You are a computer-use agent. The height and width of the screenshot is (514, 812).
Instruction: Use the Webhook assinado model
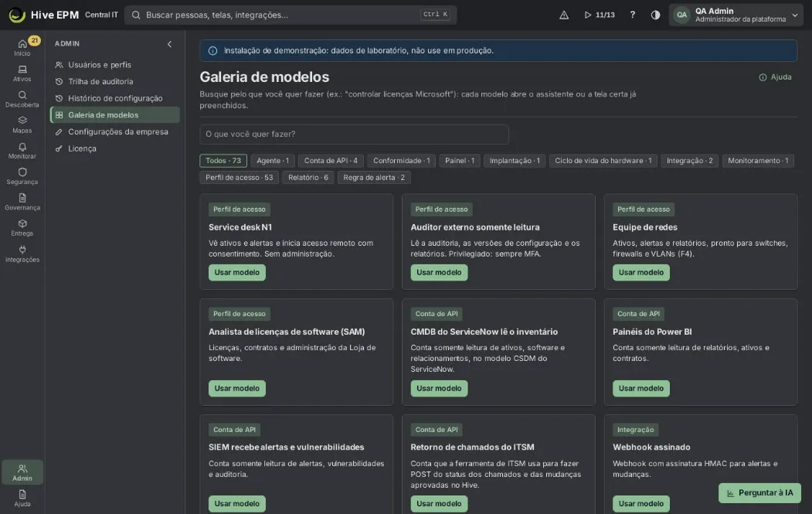click(641, 504)
